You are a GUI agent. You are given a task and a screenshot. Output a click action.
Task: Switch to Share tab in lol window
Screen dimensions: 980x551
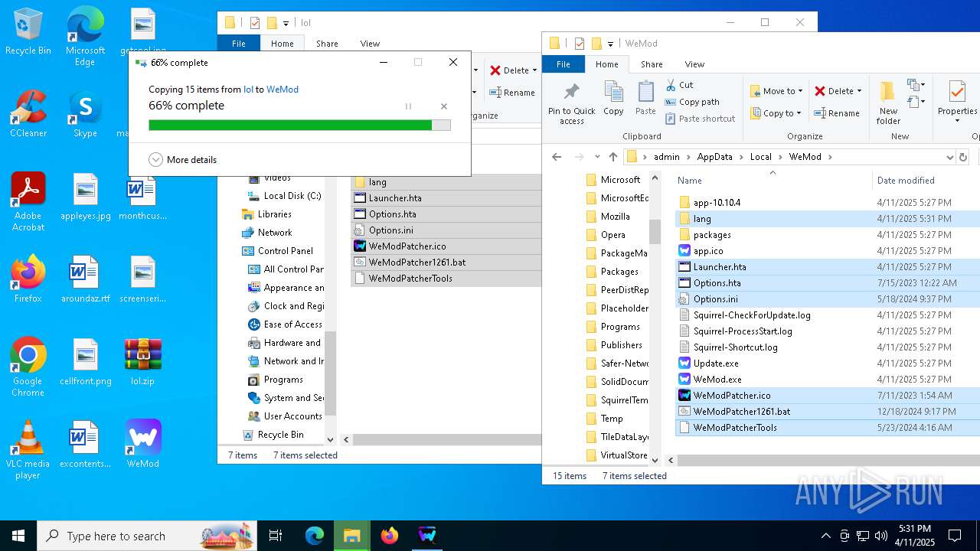click(x=327, y=44)
